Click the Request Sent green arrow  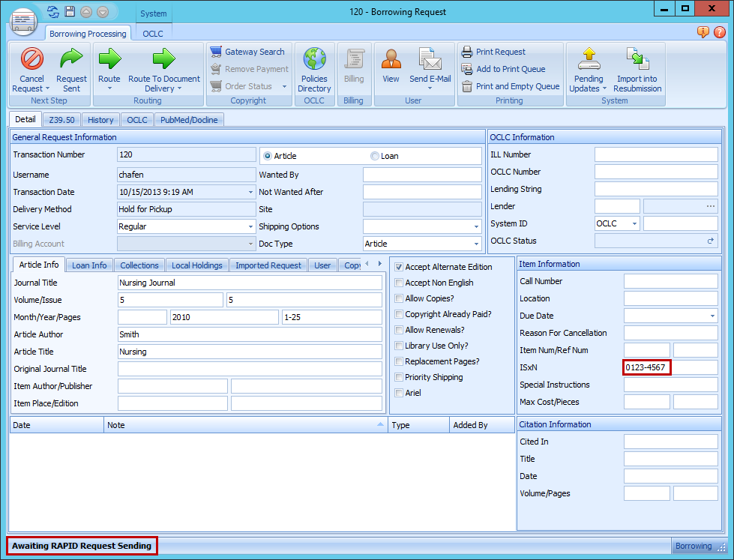pos(71,59)
